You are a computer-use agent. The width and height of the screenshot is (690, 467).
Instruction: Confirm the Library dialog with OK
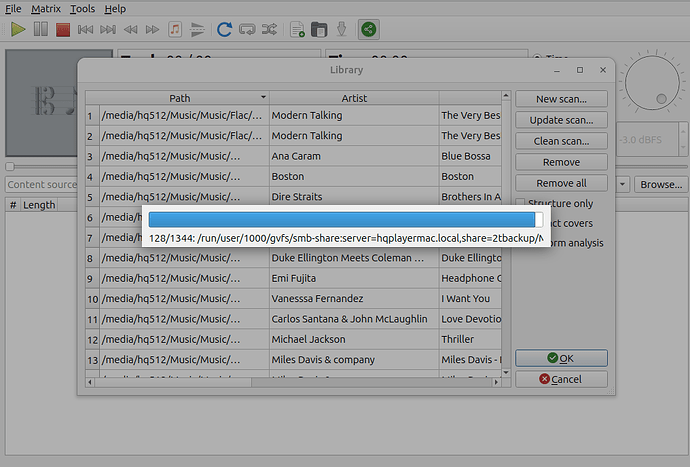point(561,358)
